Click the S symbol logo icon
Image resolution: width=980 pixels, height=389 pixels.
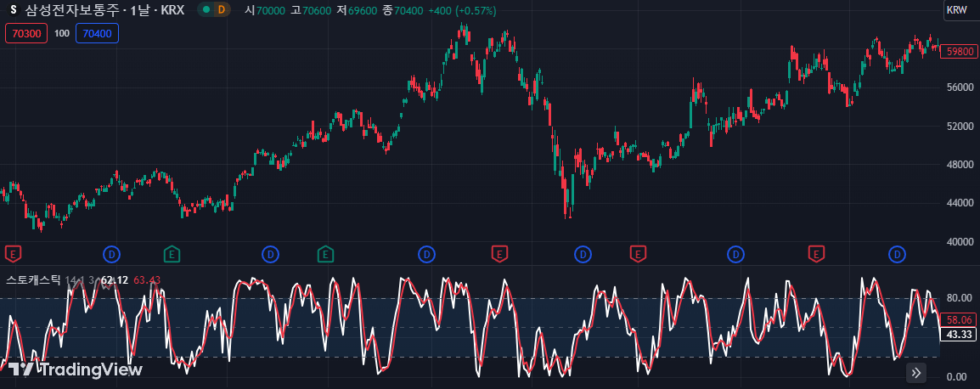pyautogui.click(x=13, y=10)
